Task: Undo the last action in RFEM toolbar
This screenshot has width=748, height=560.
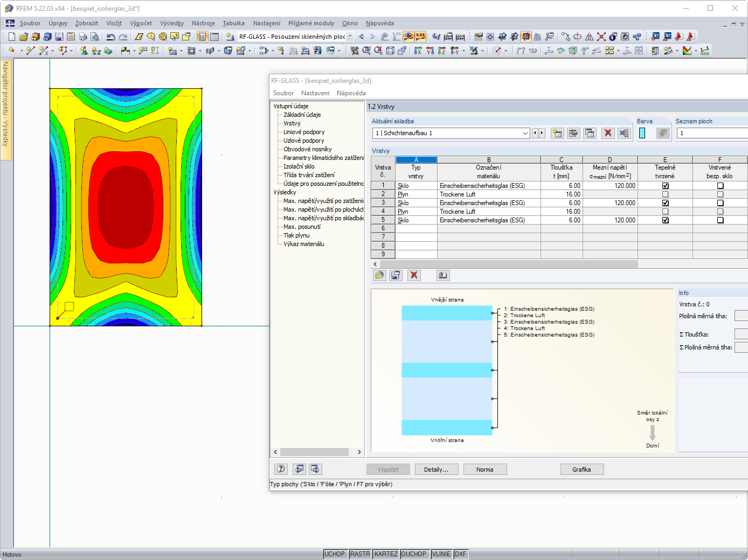Action: [x=111, y=37]
